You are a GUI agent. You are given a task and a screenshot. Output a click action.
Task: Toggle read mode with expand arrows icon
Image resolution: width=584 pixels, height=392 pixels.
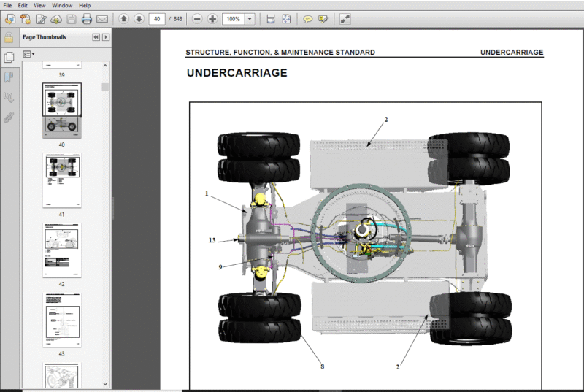pyautogui.click(x=345, y=19)
